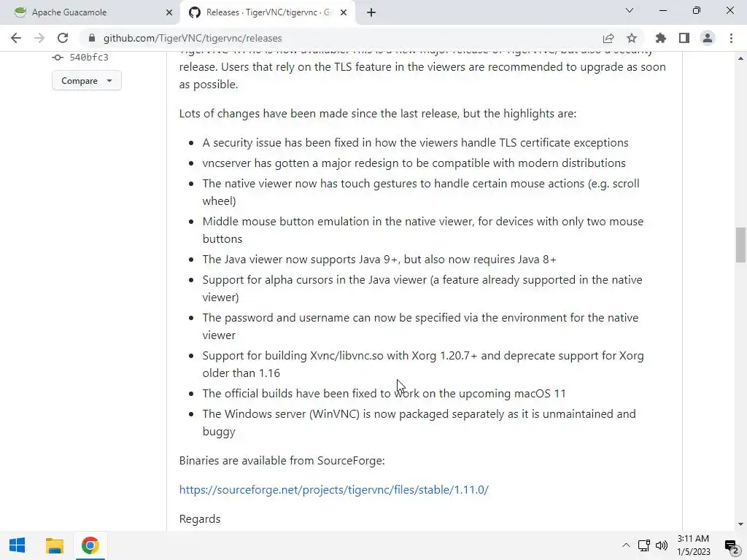Viewport: 747px width, 560px height.
Task: Open Chrome's three-dot menu
Action: (x=731, y=38)
